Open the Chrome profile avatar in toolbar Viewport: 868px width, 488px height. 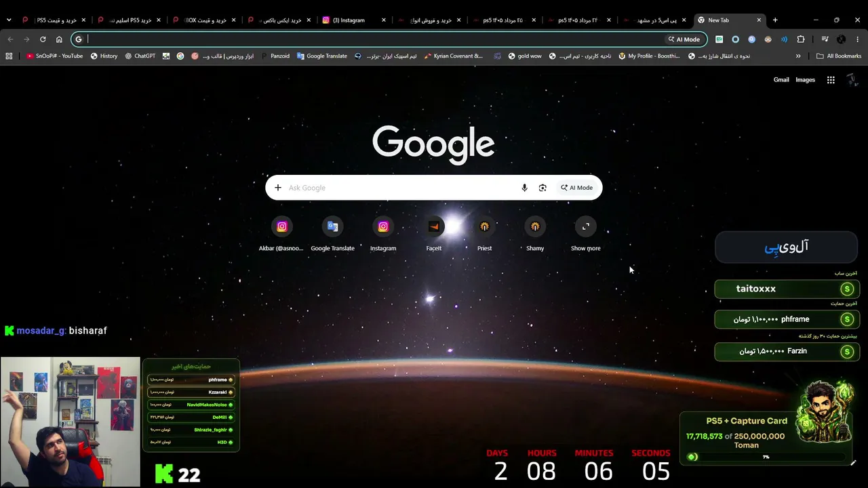(x=842, y=39)
